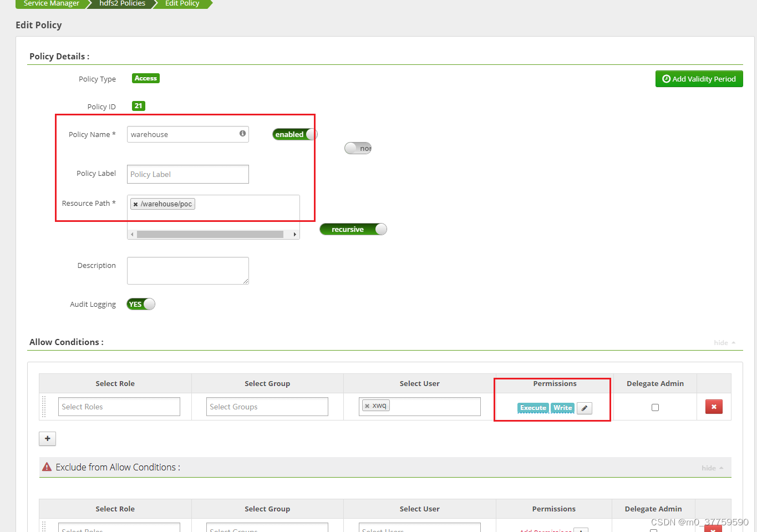
Task: Click resource path scrollbar right arrow
Action: tap(295, 235)
